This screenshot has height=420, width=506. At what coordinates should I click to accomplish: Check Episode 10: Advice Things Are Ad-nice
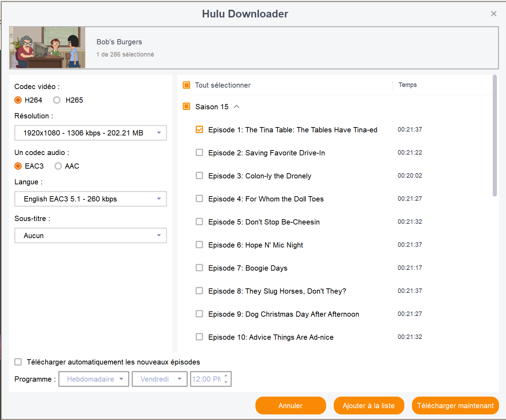199,337
